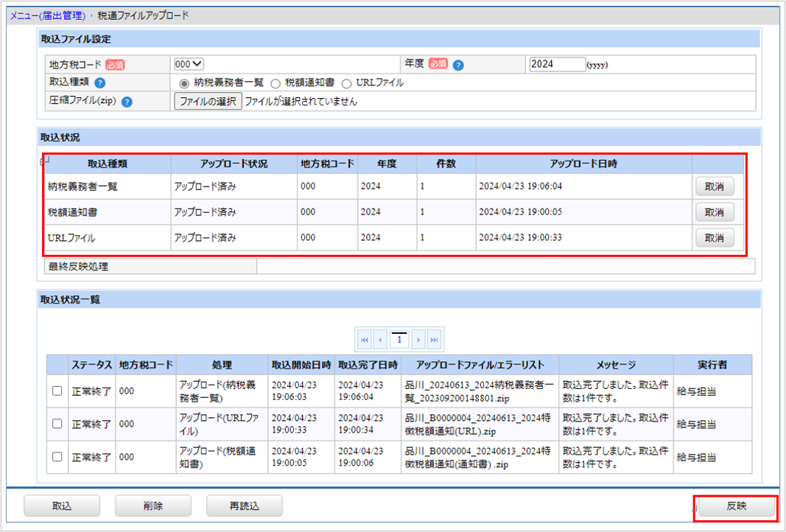The width and height of the screenshot is (786, 532).
Task: Click the 取込開始日時 column header
Action: pos(301,365)
